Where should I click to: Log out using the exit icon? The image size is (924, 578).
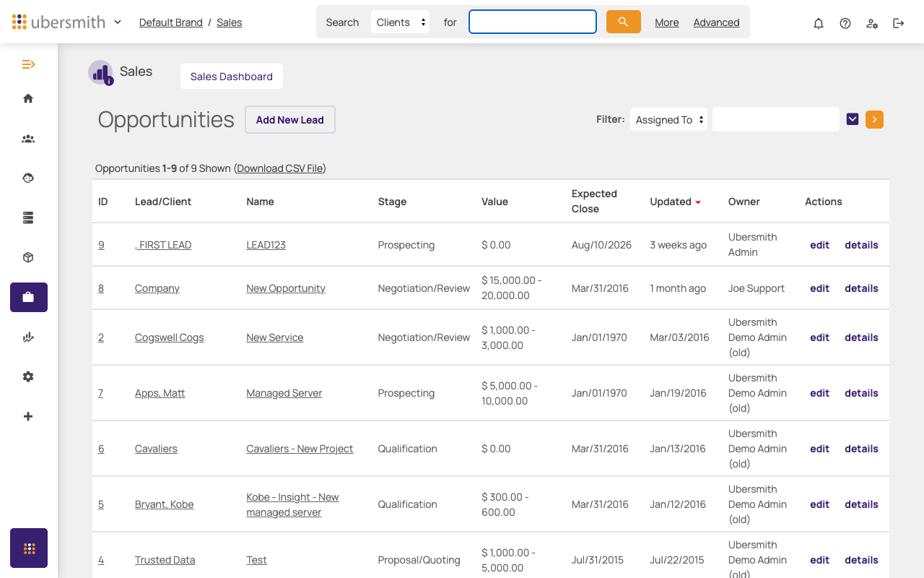pyautogui.click(x=899, y=23)
